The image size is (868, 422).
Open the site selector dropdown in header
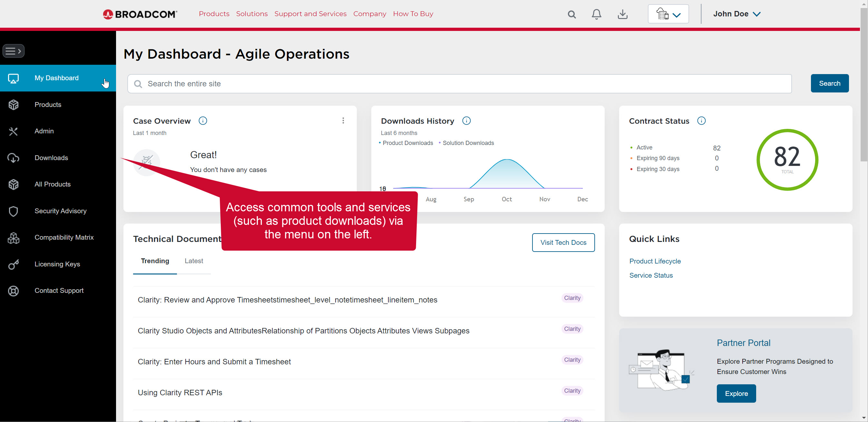coord(668,14)
